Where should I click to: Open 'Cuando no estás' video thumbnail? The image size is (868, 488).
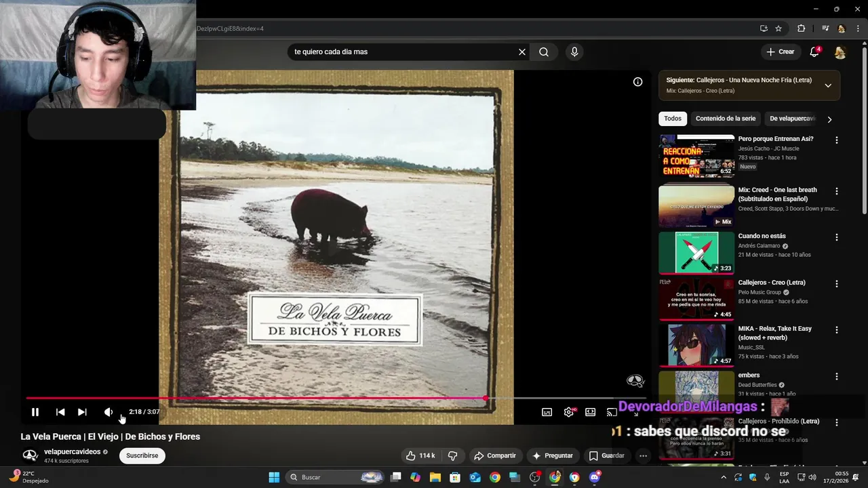[696, 253]
